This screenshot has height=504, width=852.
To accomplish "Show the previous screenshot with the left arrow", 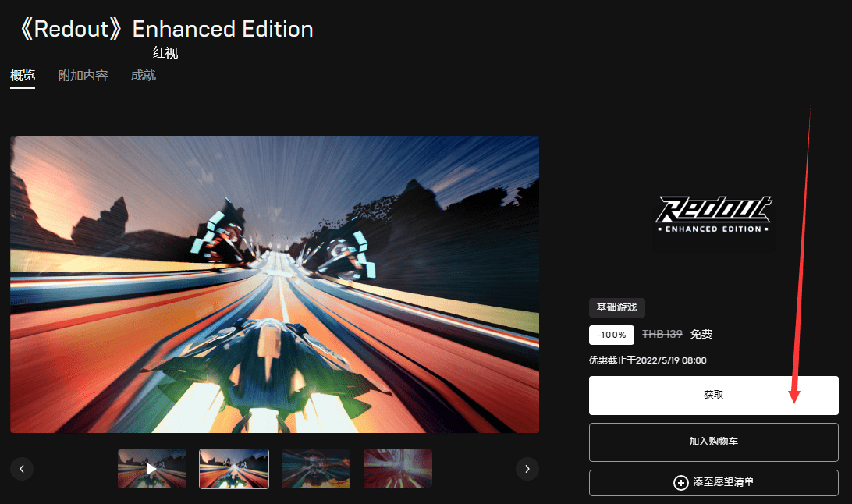I will coord(22,469).
